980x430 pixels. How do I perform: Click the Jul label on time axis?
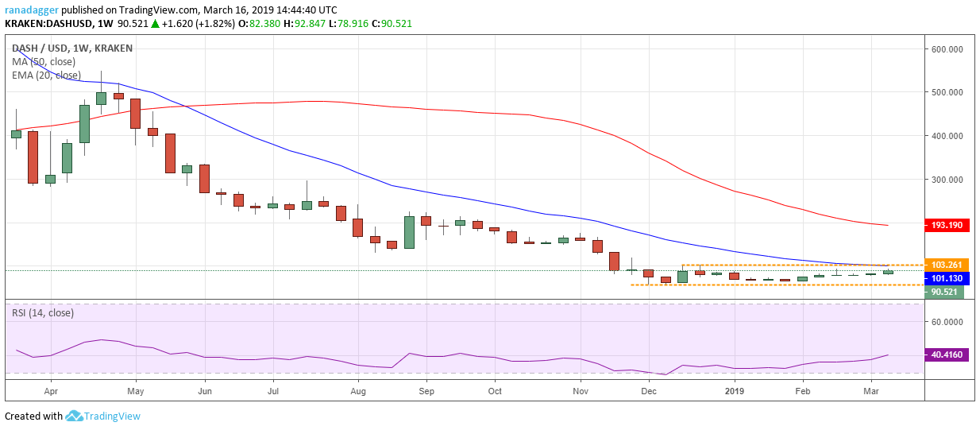point(272,391)
